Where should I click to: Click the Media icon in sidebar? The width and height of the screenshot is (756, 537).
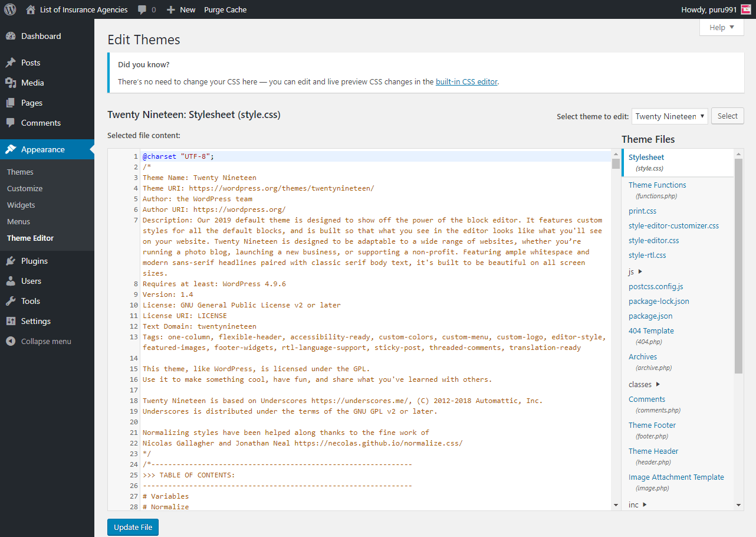pos(11,83)
